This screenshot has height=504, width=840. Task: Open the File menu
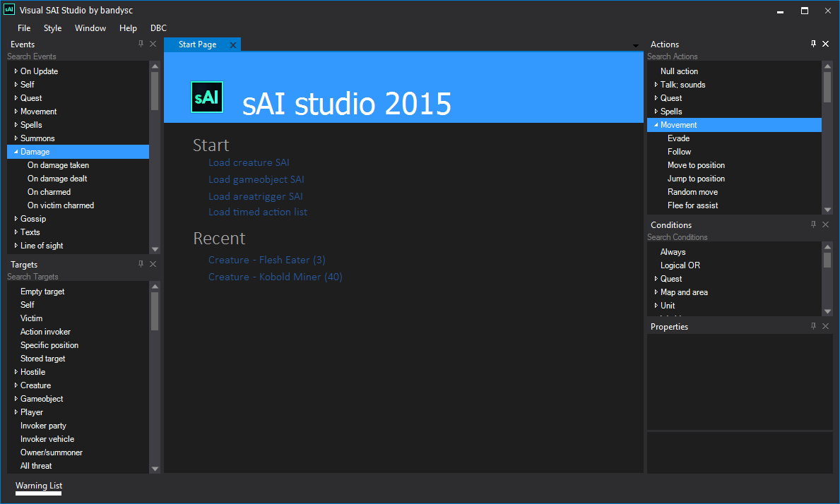coord(24,28)
